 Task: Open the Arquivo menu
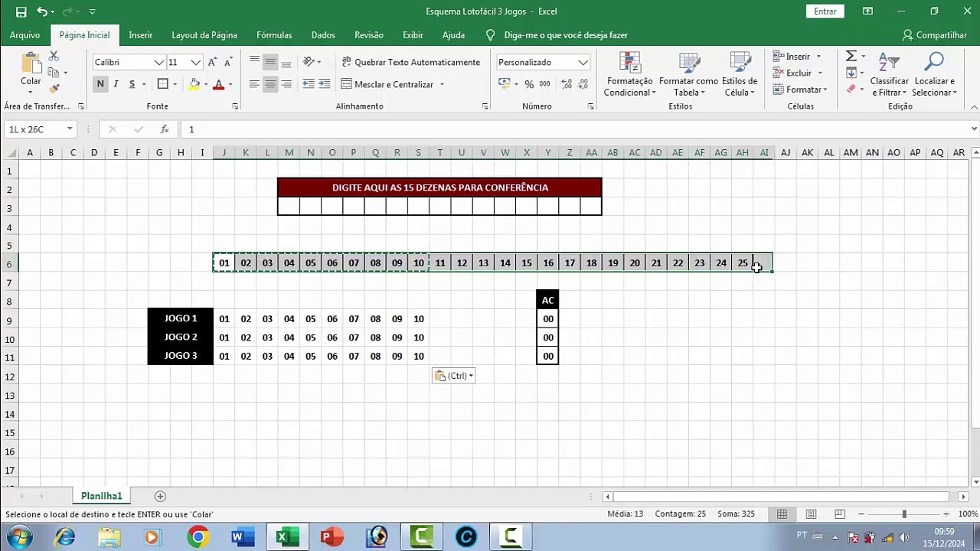pyautogui.click(x=24, y=35)
